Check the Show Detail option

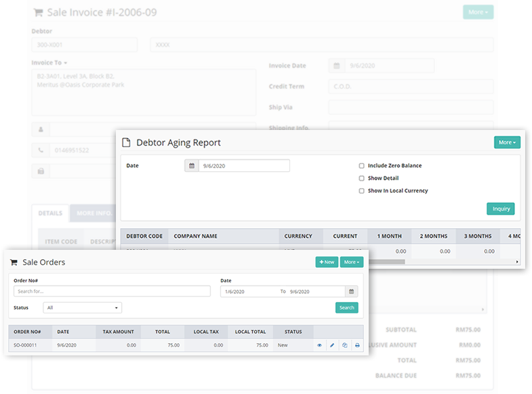362,179
